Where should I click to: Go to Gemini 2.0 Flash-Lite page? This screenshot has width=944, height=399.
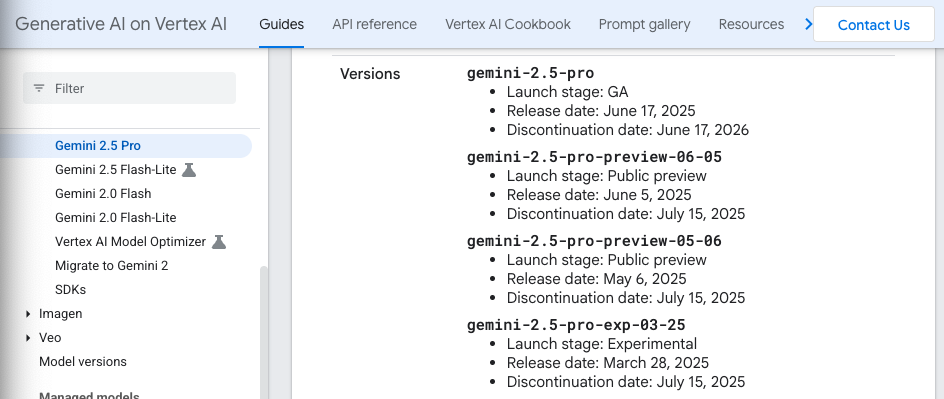(x=116, y=218)
